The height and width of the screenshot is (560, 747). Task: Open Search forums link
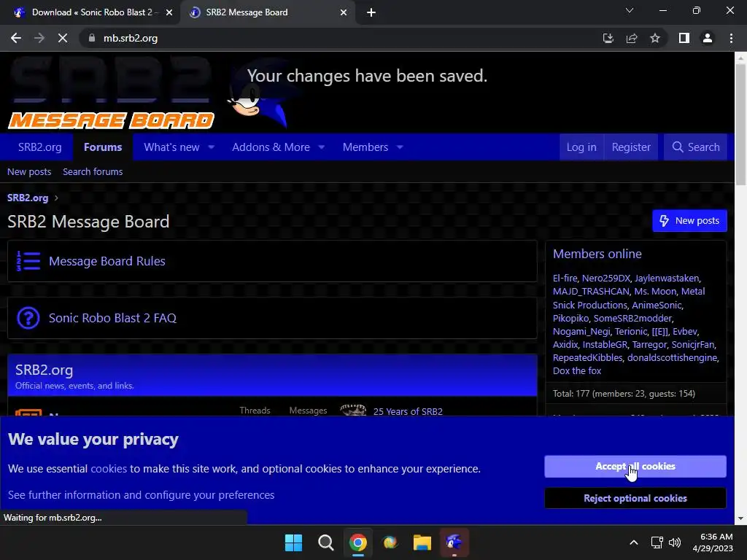tap(93, 171)
